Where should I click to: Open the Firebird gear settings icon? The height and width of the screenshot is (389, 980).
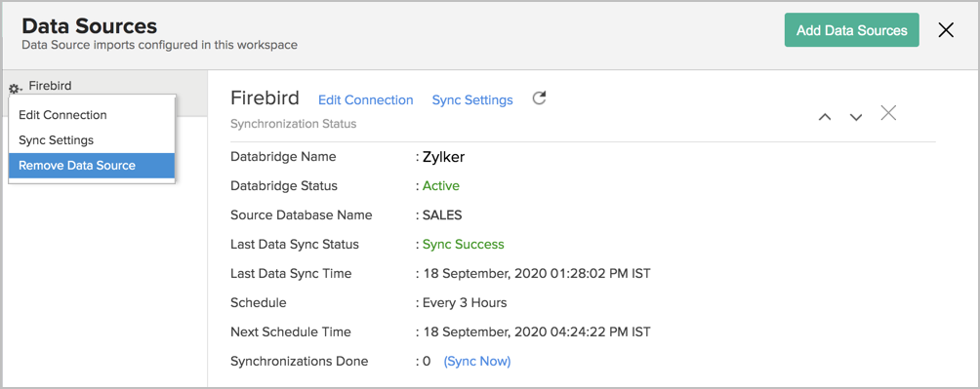click(x=15, y=89)
